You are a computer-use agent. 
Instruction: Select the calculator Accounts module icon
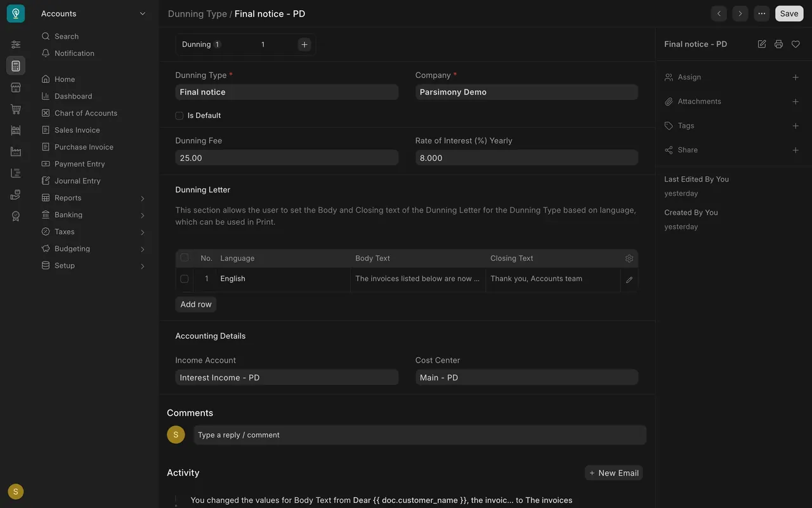pyautogui.click(x=16, y=66)
